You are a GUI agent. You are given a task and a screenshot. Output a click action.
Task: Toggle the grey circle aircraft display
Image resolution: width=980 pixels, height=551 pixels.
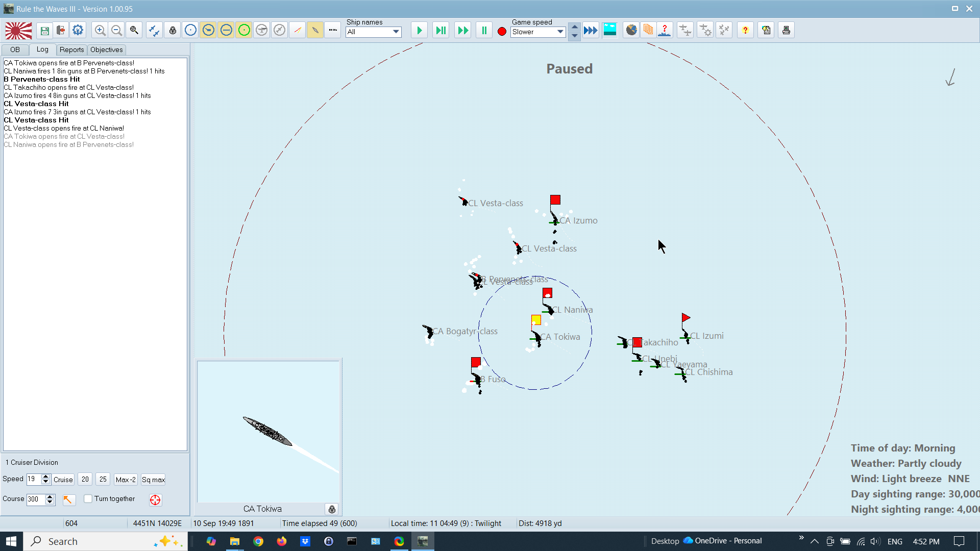pyautogui.click(x=261, y=31)
